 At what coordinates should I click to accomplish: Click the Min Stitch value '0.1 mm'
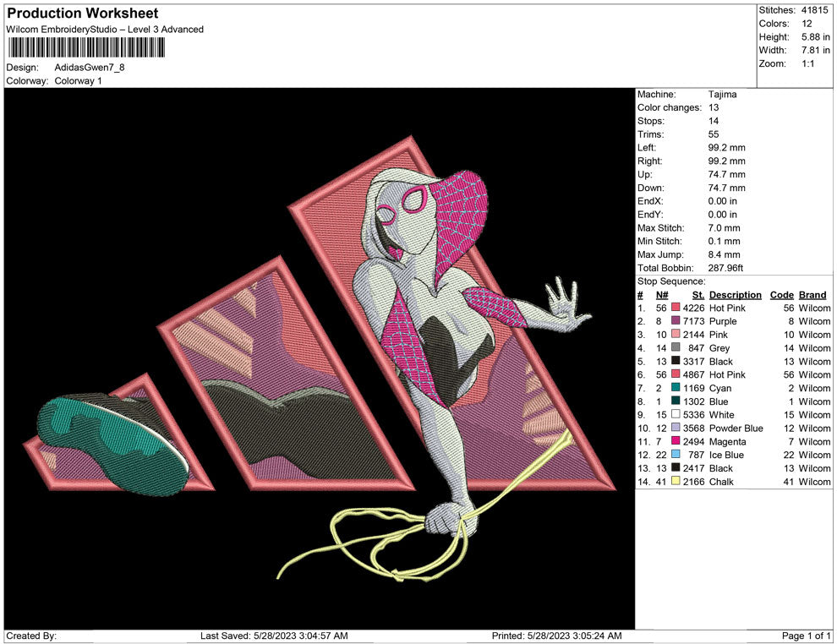725,241
